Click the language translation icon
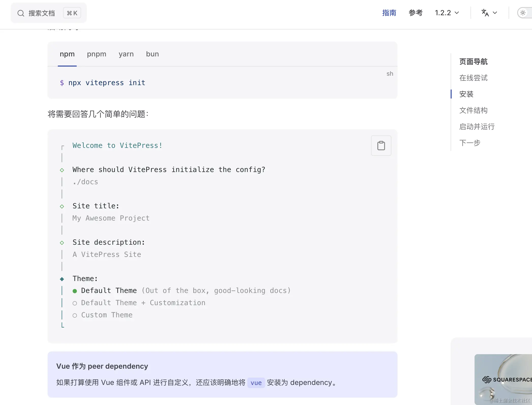532x405 pixels. 485,13
